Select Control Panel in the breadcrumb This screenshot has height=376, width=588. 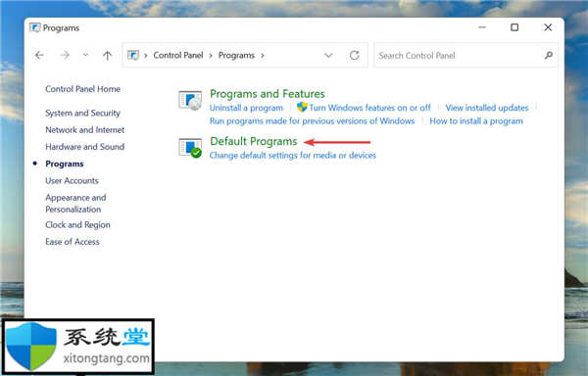[x=178, y=56]
